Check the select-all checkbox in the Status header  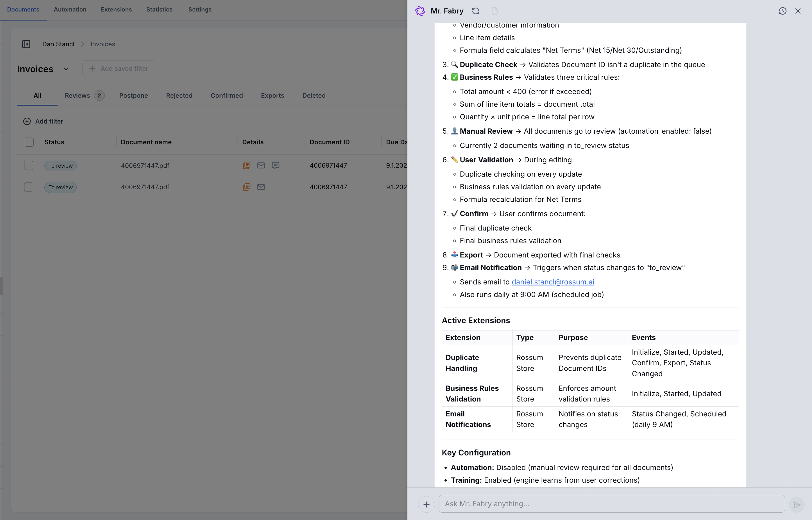click(29, 142)
